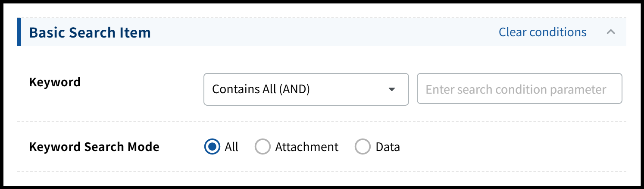Enable the Data radio button
Image resolution: width=644 pixels, height=189 pixels.
[x=363, y=147]
